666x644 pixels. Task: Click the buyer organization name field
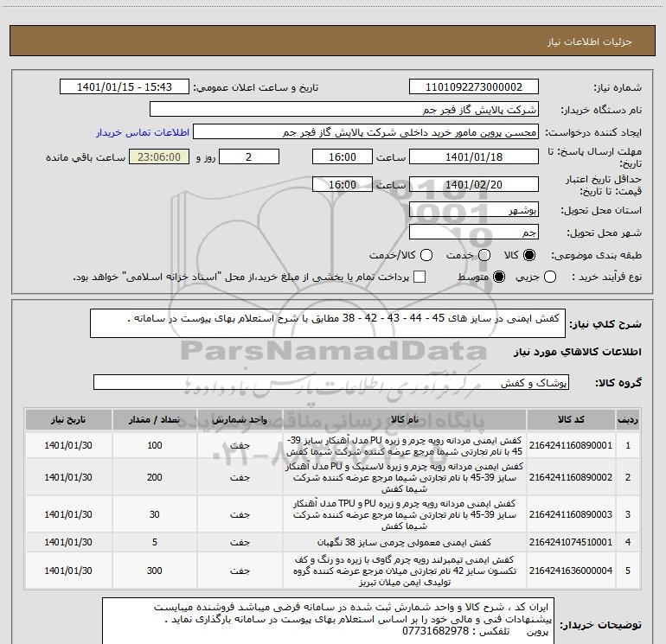tap(344, 110)
